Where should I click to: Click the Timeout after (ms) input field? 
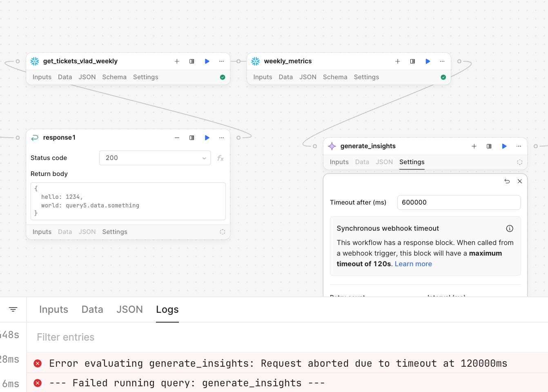[x=458, y=203]
